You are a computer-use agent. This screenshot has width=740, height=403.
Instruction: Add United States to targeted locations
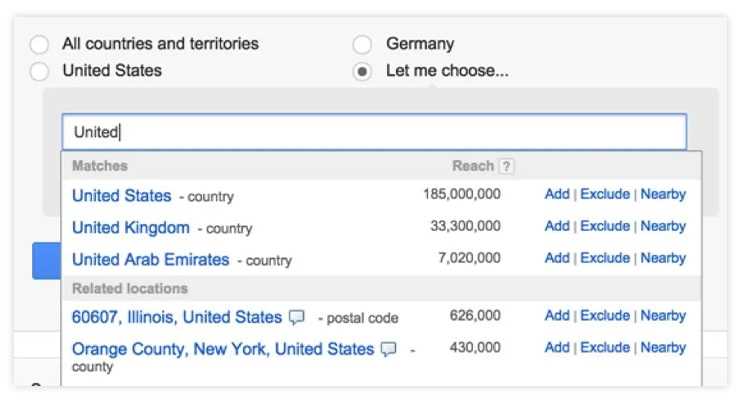click(557, 194)
